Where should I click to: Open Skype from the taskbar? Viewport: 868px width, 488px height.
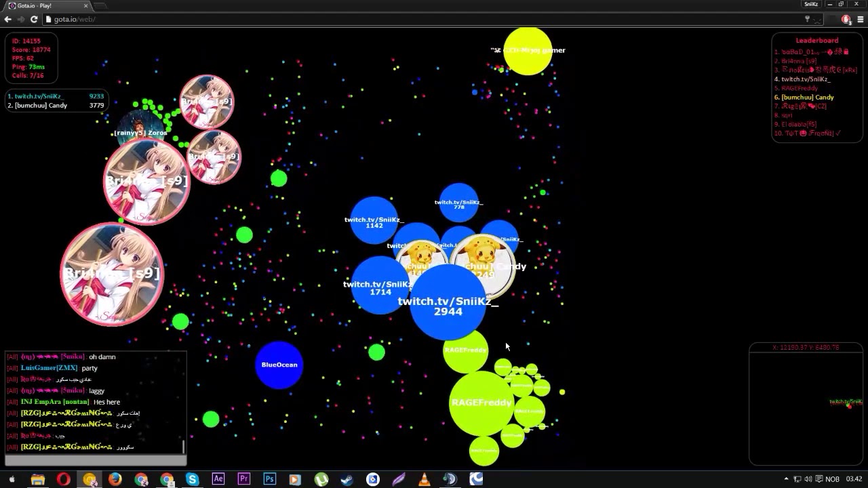click(x=193, y=479)
